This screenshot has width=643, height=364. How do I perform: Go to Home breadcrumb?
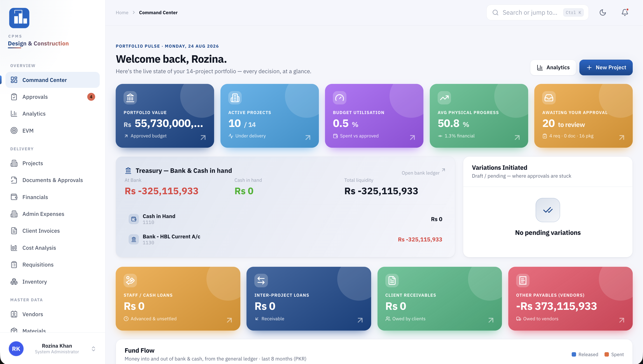(122, 12)
